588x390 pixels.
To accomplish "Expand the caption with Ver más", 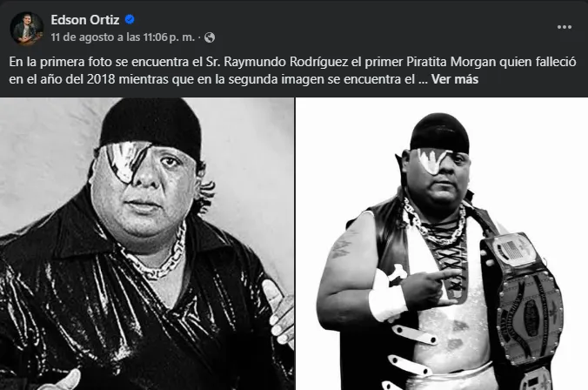I will (x=455, y=79).
